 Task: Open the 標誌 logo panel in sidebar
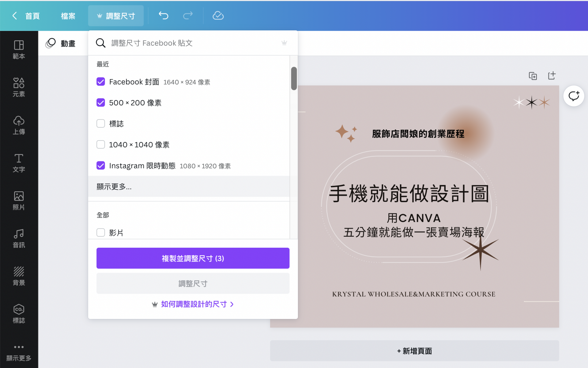click(x=19, y=314)
